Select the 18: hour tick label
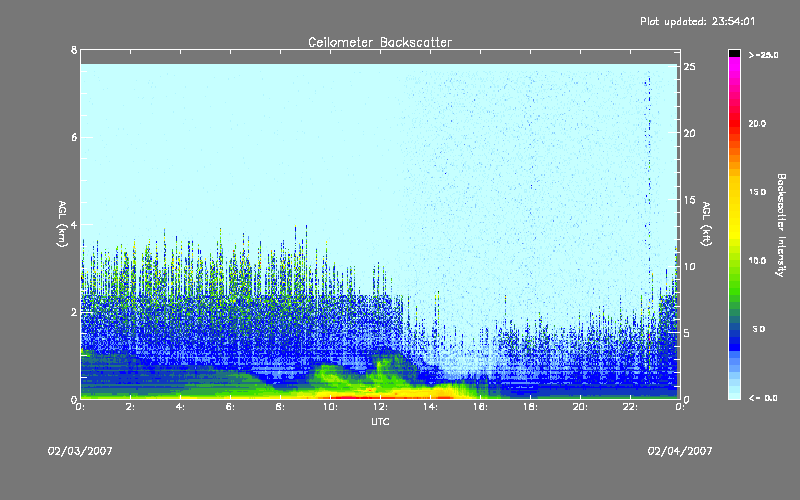This screenshot has height=500, width=800. [530, 407]
